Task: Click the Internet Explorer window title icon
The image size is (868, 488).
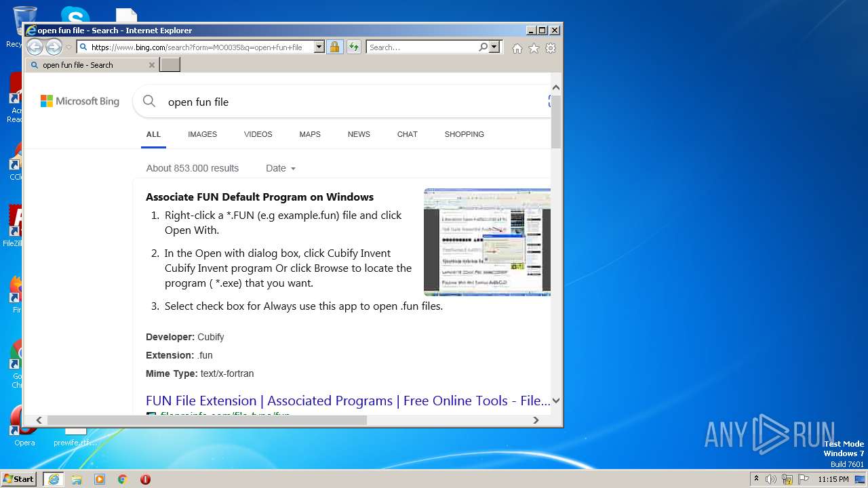Action: pyautogui.click(x=31, y=30)
